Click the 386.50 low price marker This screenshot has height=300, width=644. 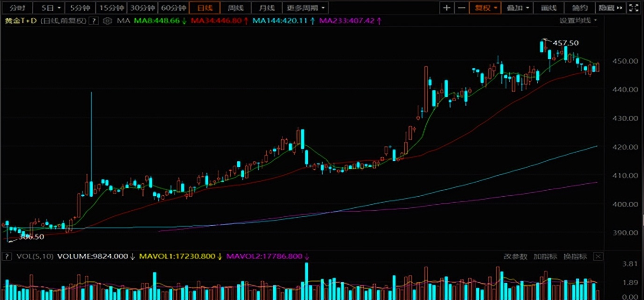point(31,237)
